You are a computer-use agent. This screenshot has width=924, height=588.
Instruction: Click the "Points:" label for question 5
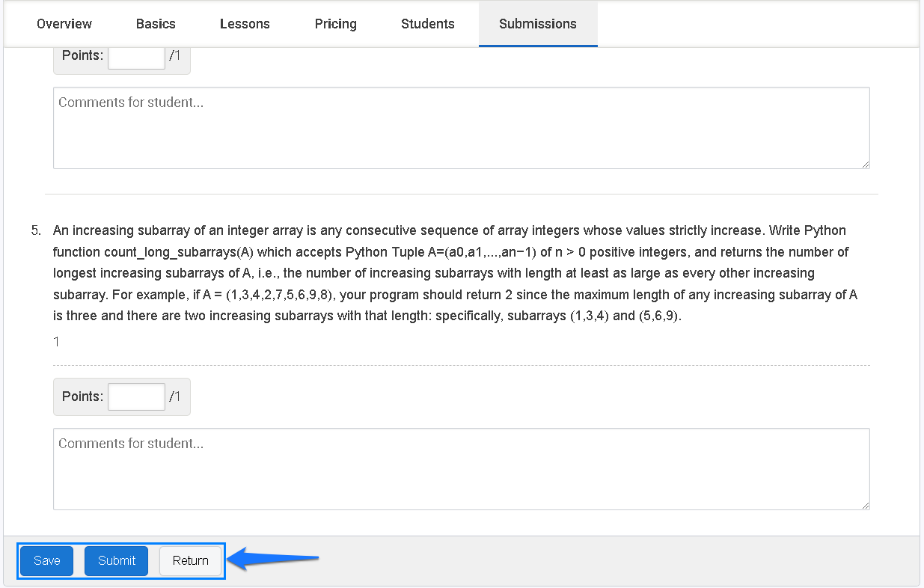[82, 396]
